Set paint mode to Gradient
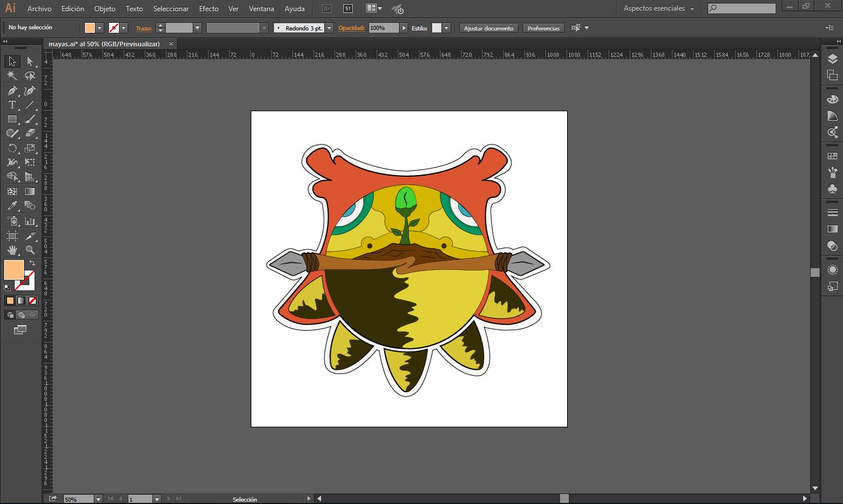The height and width of the screenshot is (504, 843). [21, 300]
